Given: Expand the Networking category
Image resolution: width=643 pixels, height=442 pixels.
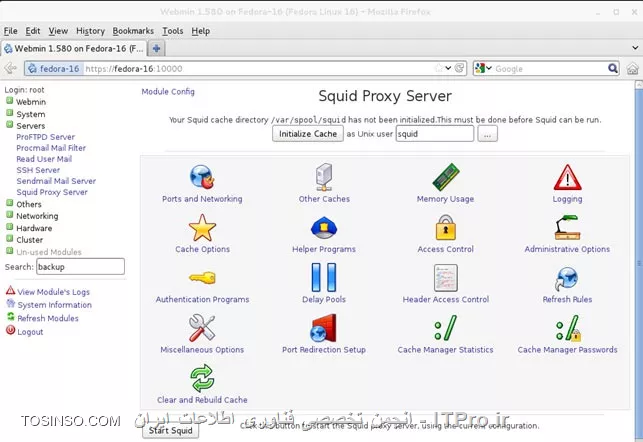Looking at the screenshot, I should [x=9, y=214].
